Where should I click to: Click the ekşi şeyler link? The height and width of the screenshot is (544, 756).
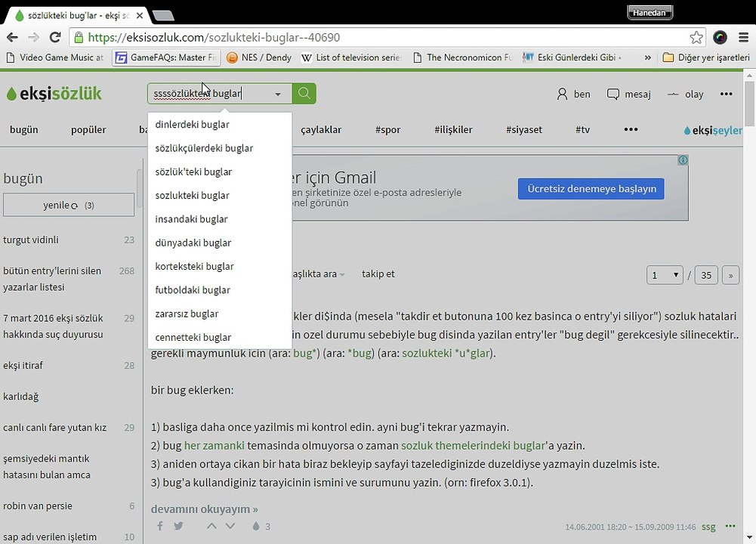pyautogui.click(x=713, y=130)
